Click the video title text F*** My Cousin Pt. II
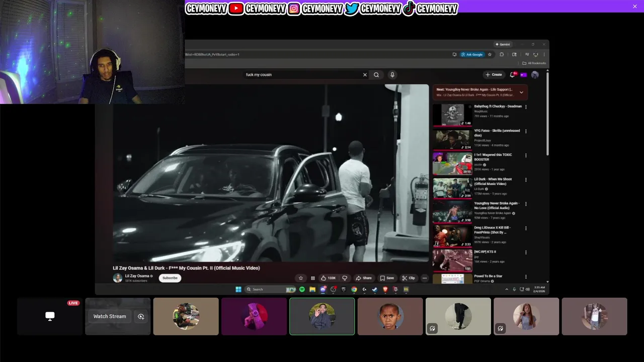 [x=186, y=268]
